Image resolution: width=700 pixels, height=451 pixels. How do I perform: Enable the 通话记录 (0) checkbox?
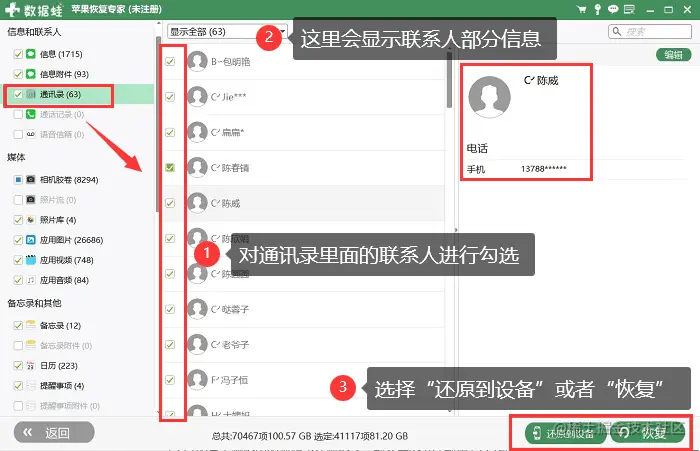tap(18, 114)
